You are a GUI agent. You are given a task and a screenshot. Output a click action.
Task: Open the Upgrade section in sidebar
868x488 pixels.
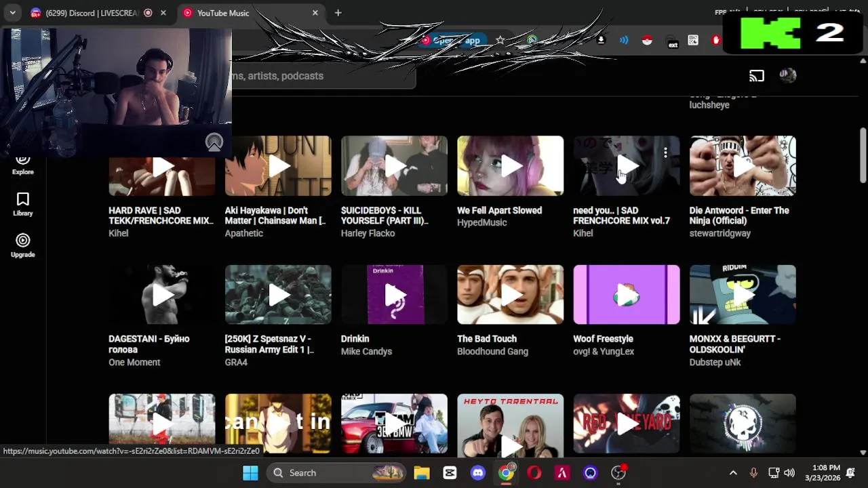pos(22,246)
